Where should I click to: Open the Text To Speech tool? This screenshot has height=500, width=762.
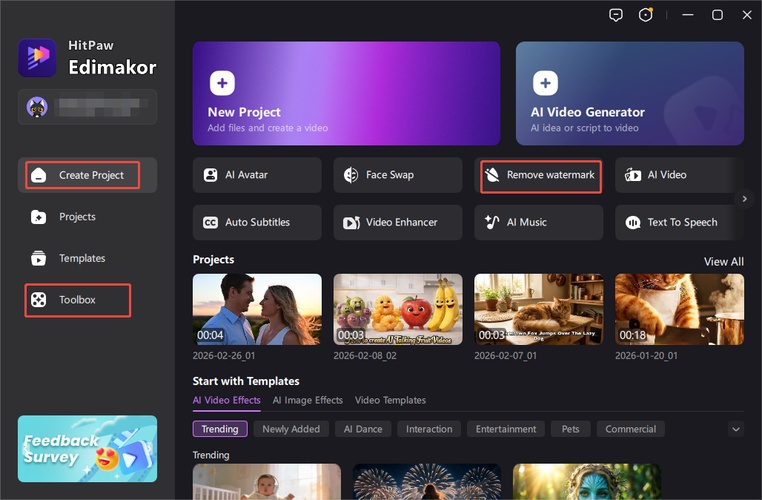679,222
